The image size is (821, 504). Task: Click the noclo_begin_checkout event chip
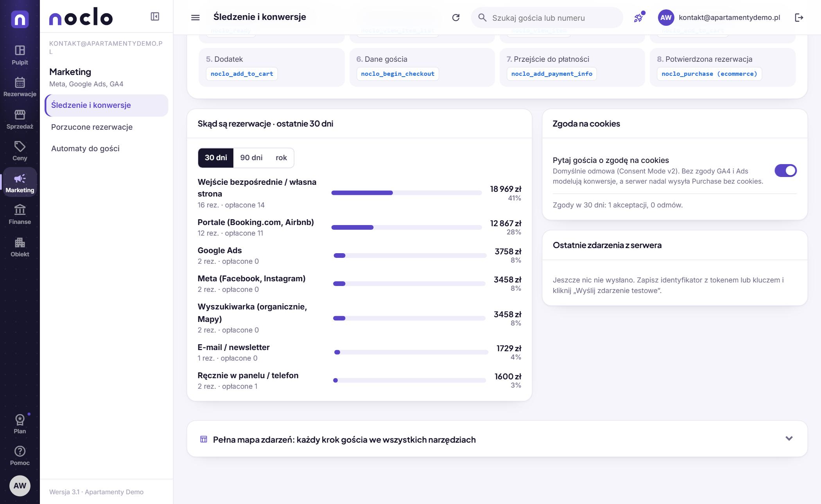(x=398, y=74)
